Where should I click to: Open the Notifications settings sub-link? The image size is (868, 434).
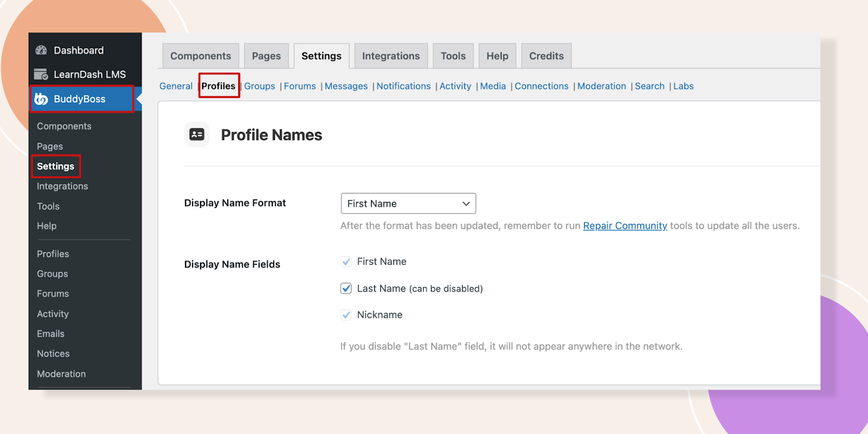click(404, 86)
